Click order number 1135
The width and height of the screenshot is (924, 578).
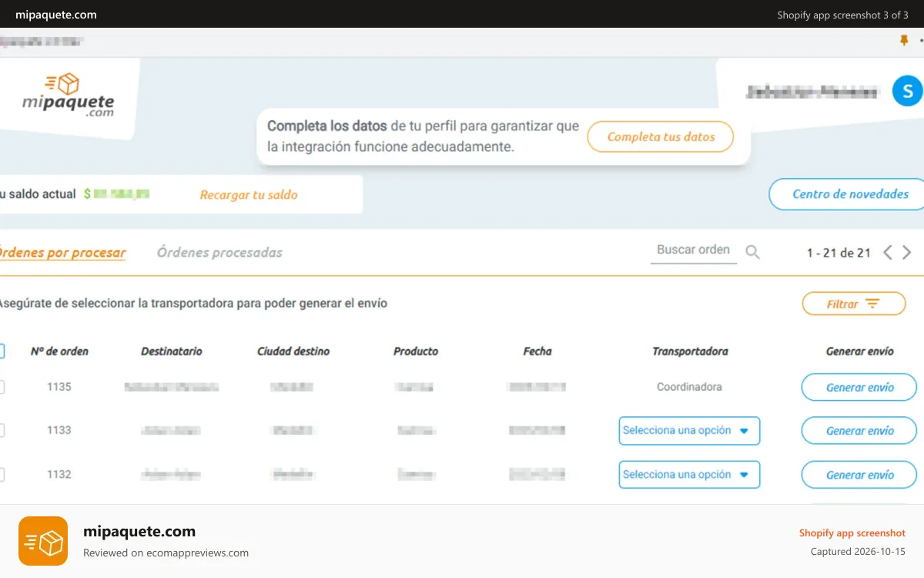tap(59, 387)
